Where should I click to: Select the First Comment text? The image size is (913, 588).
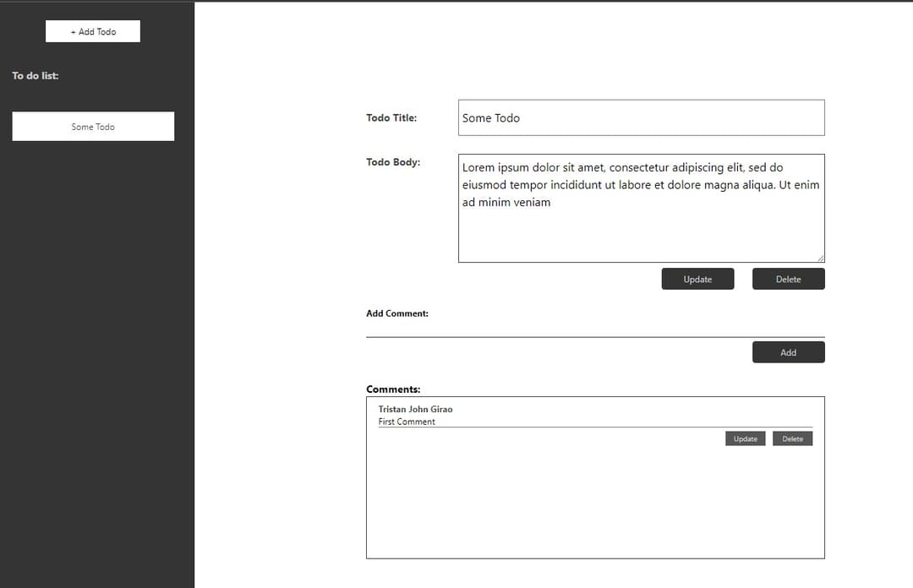[x=407, y=422]
